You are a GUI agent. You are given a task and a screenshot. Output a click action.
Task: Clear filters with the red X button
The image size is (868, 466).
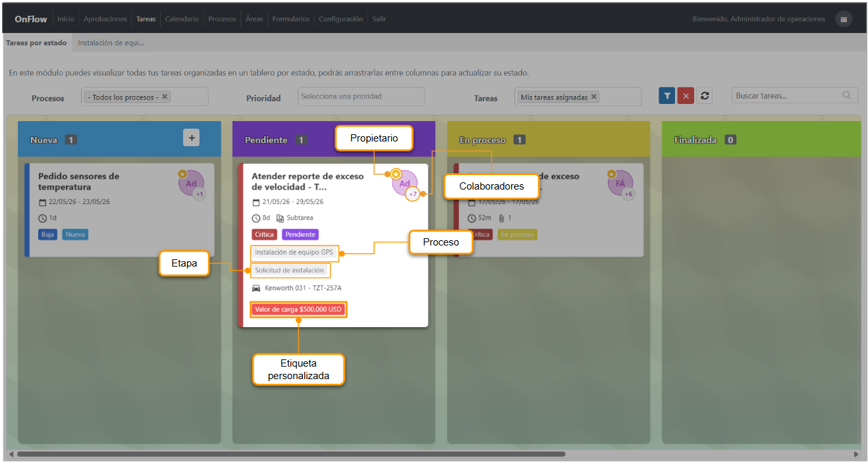[x=686, y=95]
